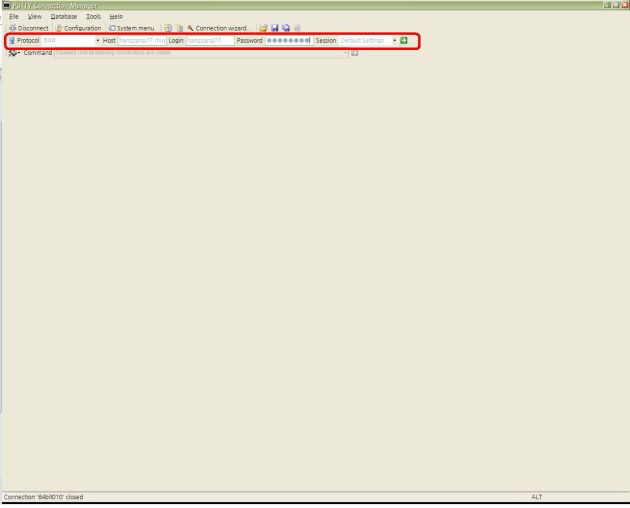The height and width of the screenshot is (508, 630).
Task: Click the send command button
Action: tap(354, 52)
